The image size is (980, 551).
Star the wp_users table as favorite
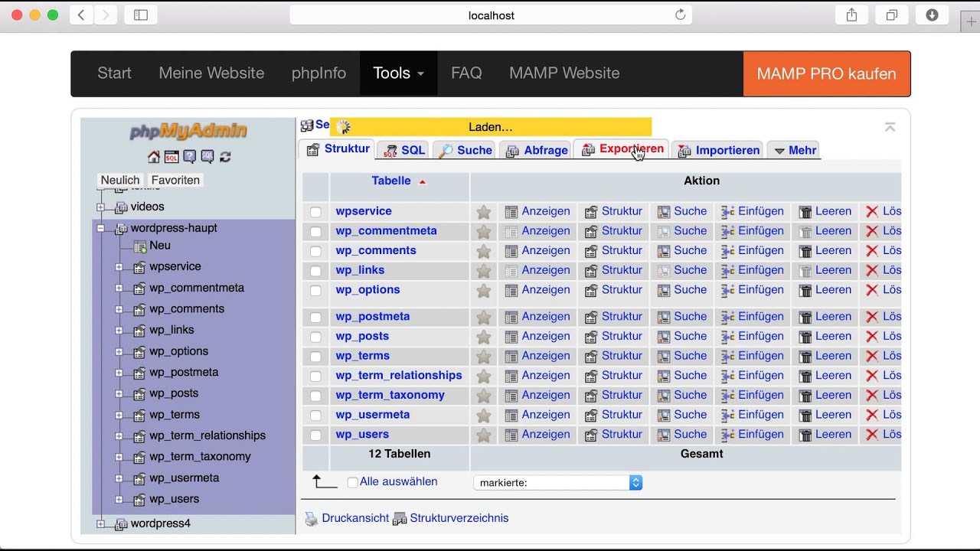tap(483, 435)
